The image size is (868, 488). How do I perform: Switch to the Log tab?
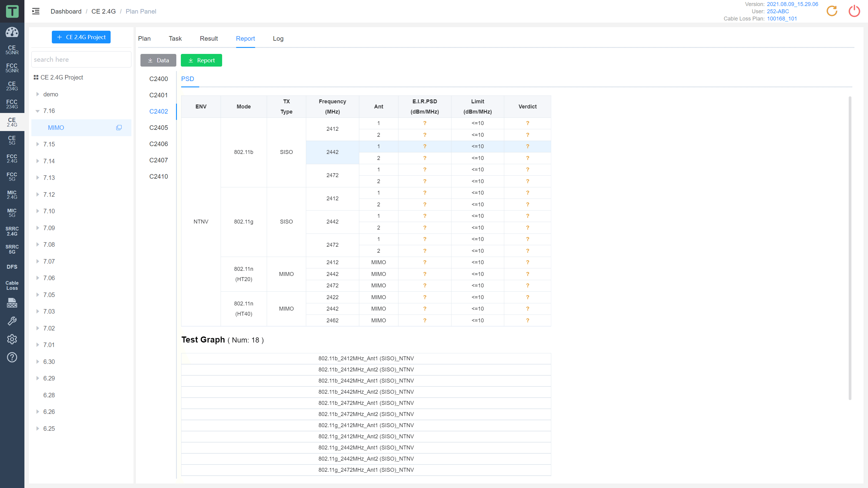[278, 39]
